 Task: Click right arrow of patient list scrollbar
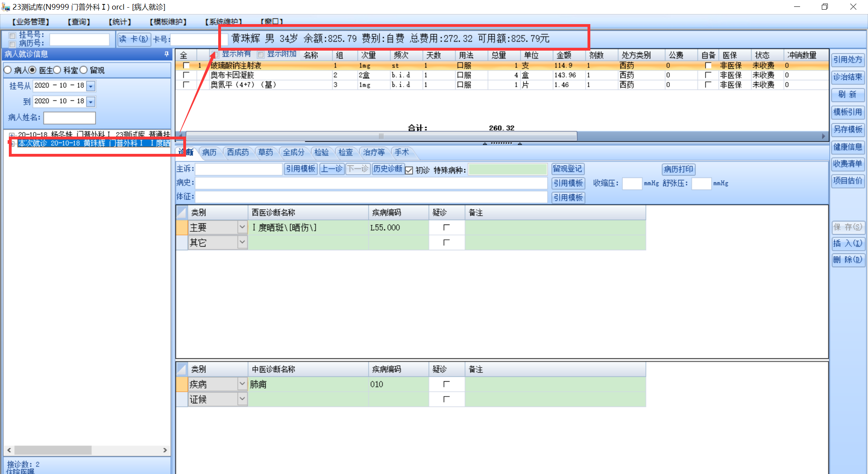tap(165, 450)
